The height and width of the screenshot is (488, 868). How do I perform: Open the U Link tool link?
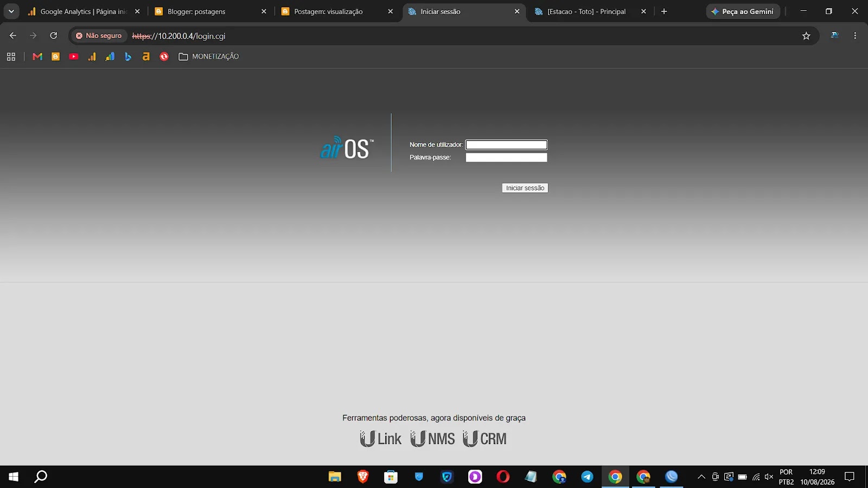tap(381, 439)
